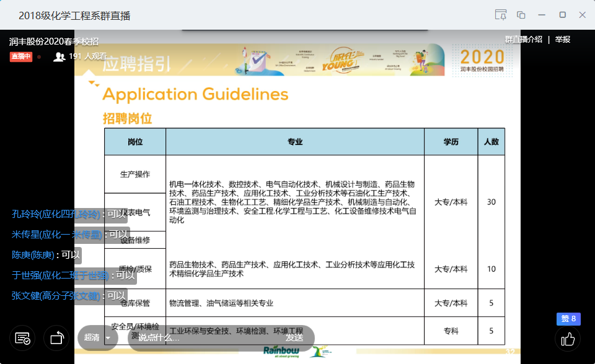Open the 群直播介绍 link
The width and height of the screenshot is (595, 364).
click(523, 39)
